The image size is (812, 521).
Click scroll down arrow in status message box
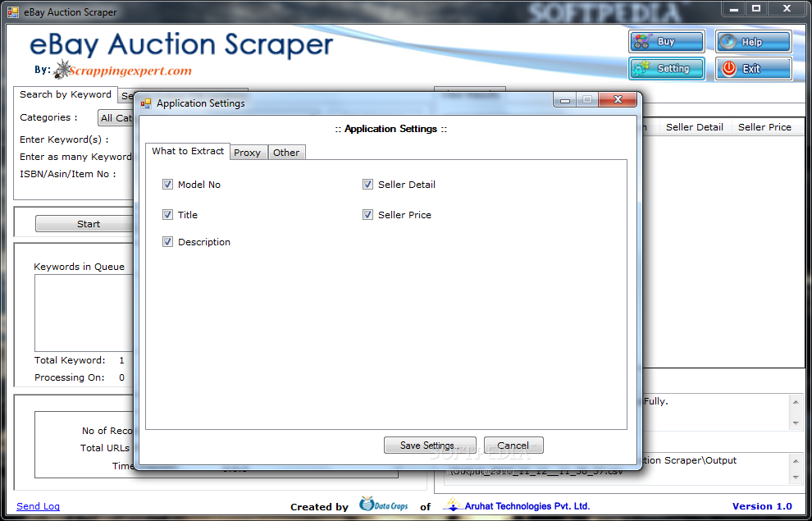point(796,423)
